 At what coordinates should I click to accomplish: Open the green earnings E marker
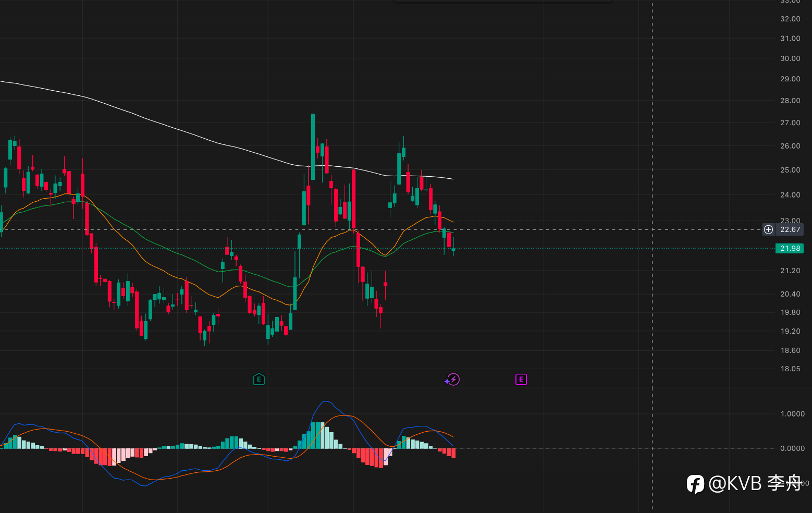pyautogui.click(x=259, y=379)
